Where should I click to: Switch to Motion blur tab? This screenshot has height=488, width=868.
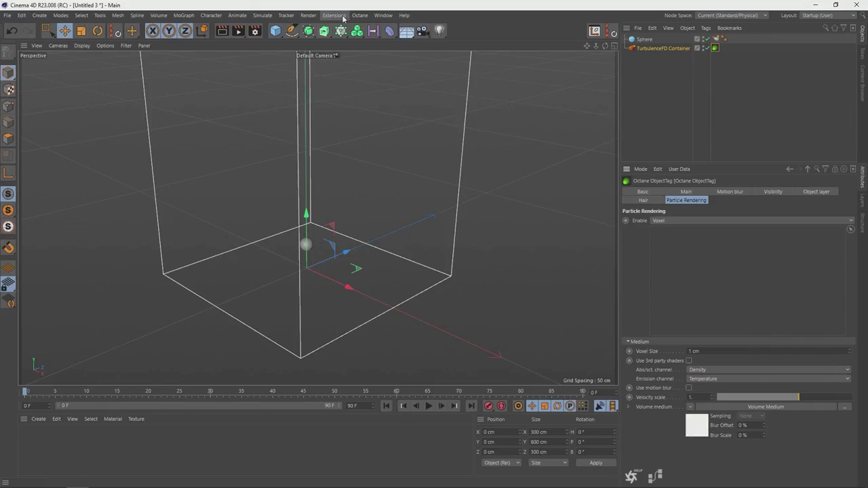coord(730,192)
